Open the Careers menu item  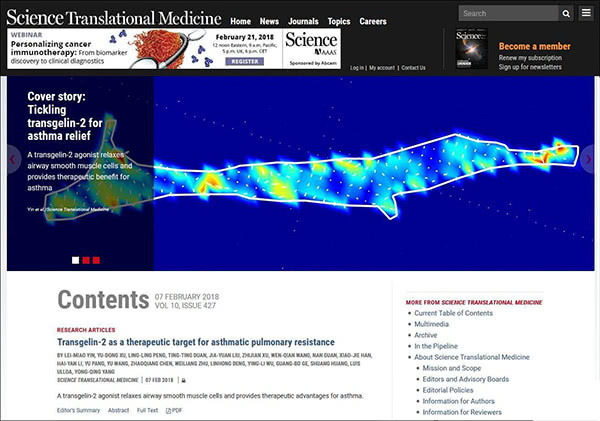click(373, 21)
